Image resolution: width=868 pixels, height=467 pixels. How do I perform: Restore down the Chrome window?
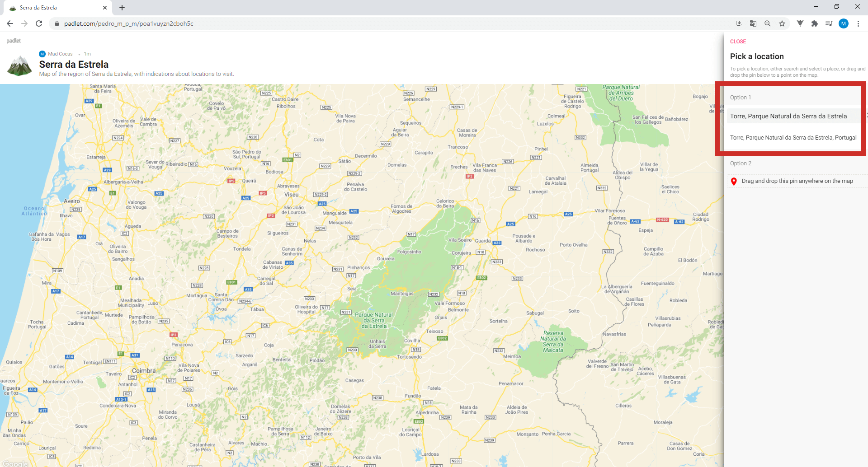click(x=837, y=6)
